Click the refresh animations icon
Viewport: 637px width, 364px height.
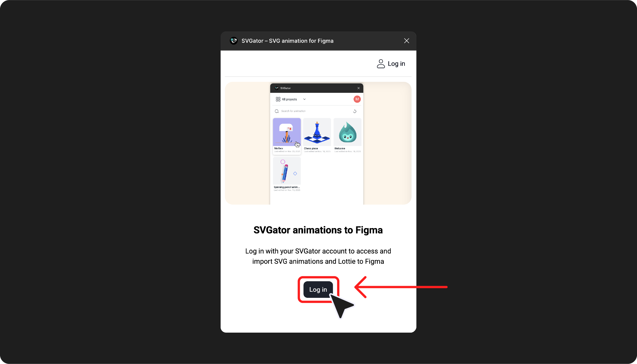pyautogui.click(x=354, y=111)
